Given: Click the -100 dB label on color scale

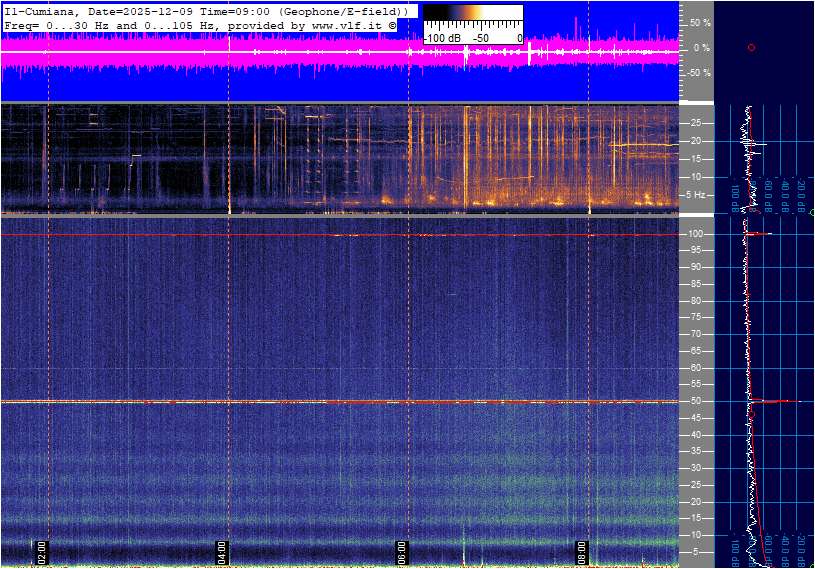Looking at the screenshot, I should (x=441, y=38).
